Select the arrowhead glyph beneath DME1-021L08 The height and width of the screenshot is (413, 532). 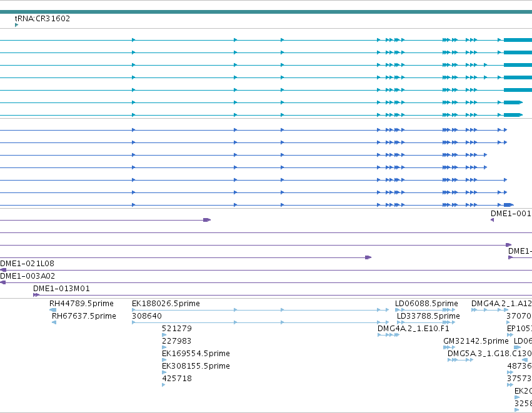[3, 270]
